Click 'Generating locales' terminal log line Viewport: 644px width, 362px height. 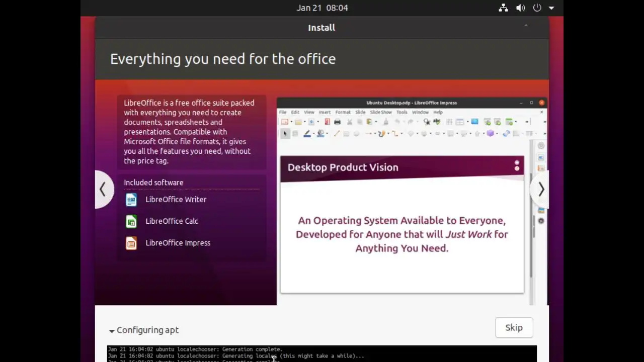pyautogui.click(x=236, y=356)
